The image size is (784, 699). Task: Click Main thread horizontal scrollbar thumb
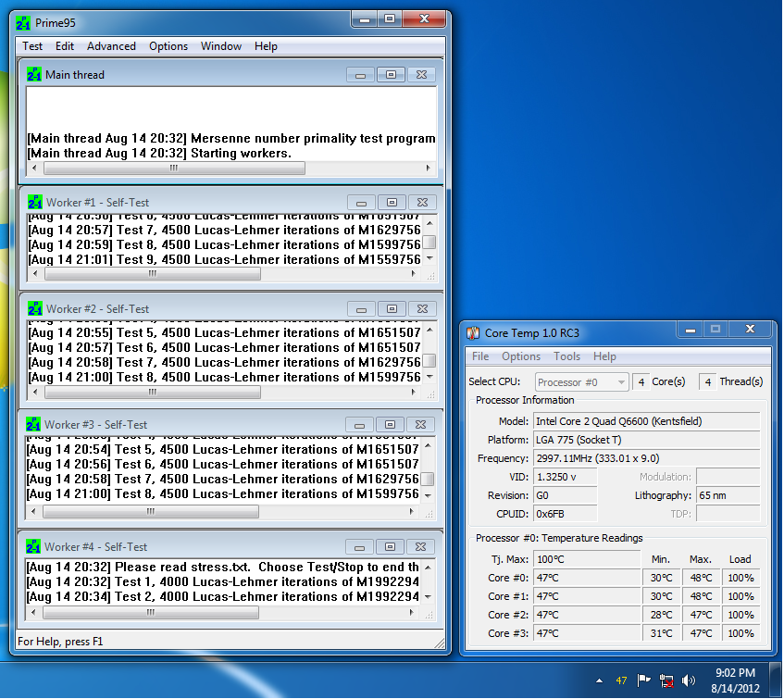[x=174, y=169]
